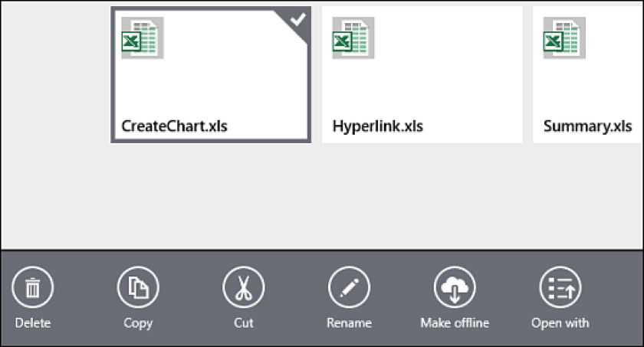Click the Hyperlink.xls file name
This screenshot has width=644, height=347.
(x=377, y=126)
